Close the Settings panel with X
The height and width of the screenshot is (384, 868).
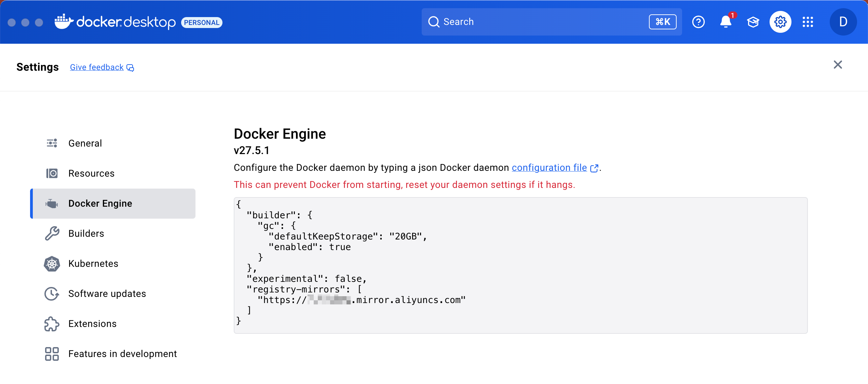coord(838,65)
